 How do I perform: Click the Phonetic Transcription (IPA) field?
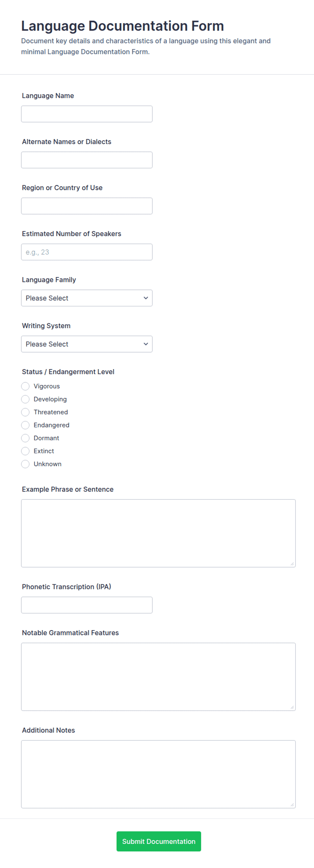(x=87, y=605)
